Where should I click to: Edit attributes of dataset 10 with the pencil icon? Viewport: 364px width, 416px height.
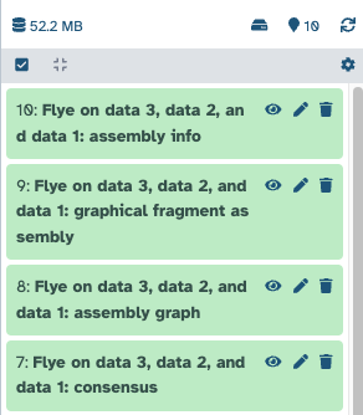(x=300, y=110)
